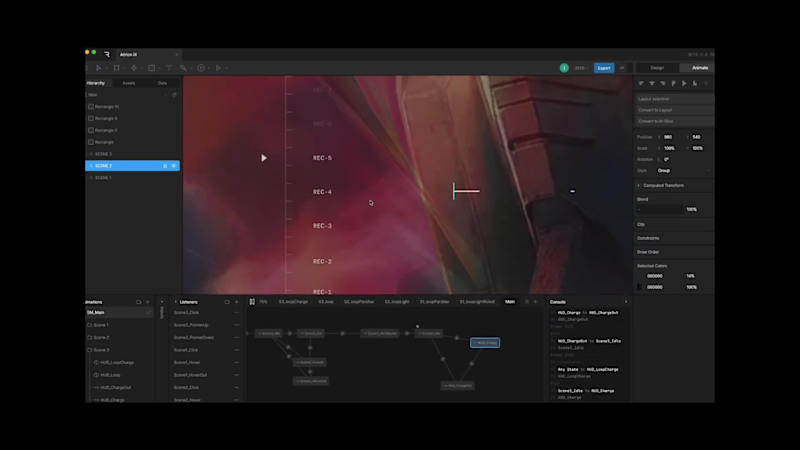
Task: Expand the Clip section
Action: pos(641,224)
